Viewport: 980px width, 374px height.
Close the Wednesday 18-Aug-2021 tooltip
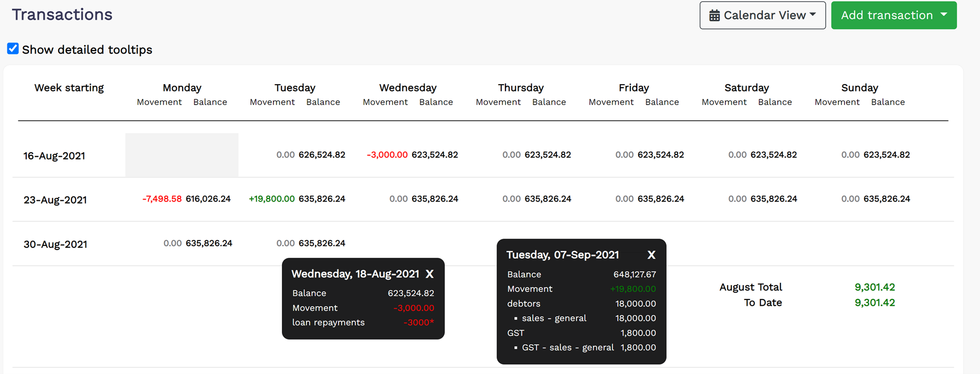tap(430, 274)
